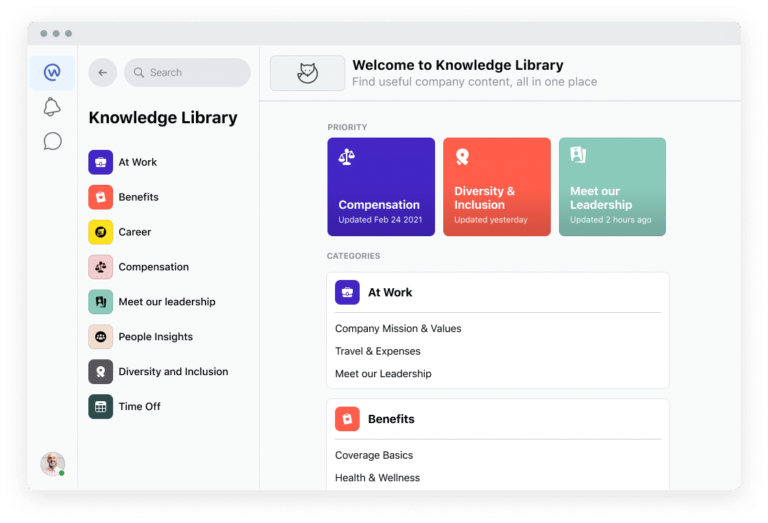Select the Career icon in sidebar
The width and height of the screenshot is (768, 523).
(x=101, y=232)
